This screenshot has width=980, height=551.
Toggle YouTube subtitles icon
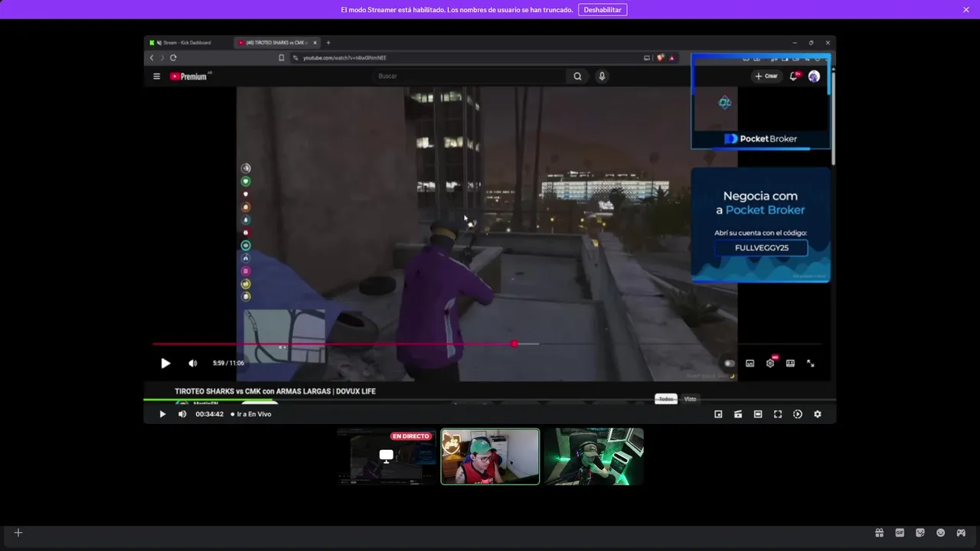(x=750, y=364)
